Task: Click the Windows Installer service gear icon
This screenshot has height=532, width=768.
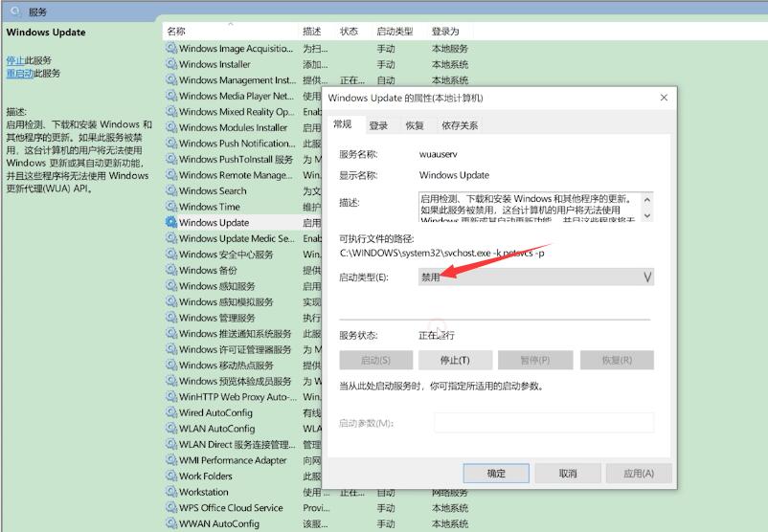Action: [171, 64]
